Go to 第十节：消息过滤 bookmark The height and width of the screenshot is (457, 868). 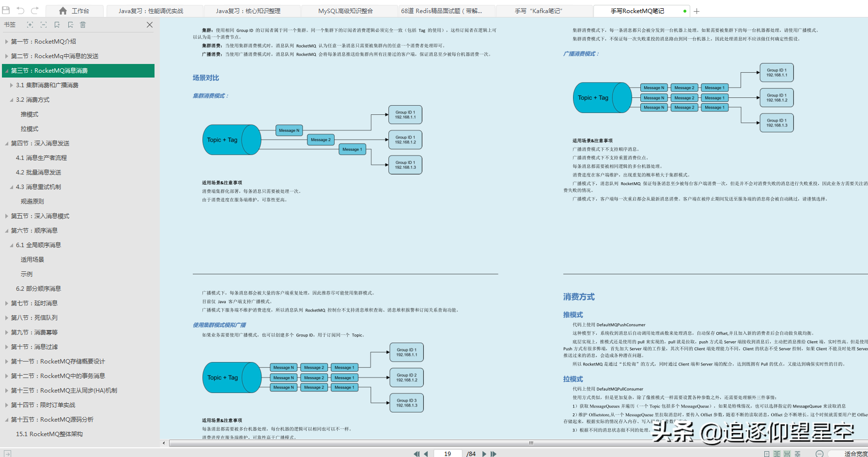[34, 347]
